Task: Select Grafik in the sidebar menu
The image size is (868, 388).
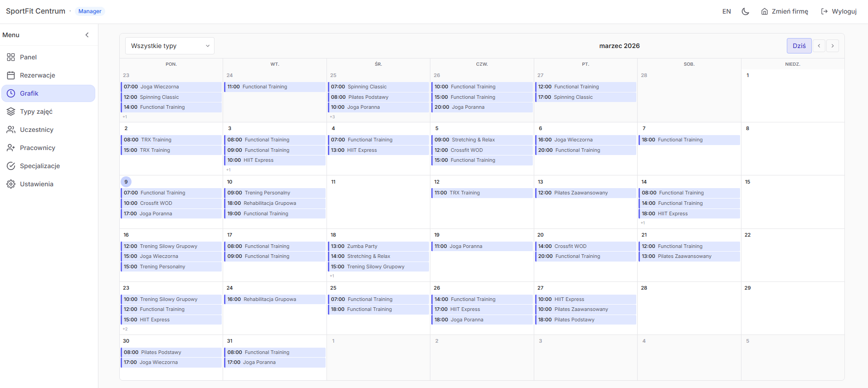Action: tap(48, 93)
